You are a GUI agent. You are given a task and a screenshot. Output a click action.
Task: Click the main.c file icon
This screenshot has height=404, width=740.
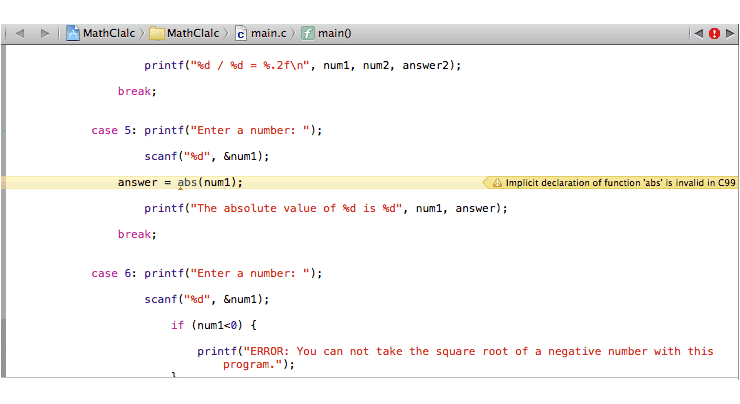pyautogui.click(x=240, y=33)
